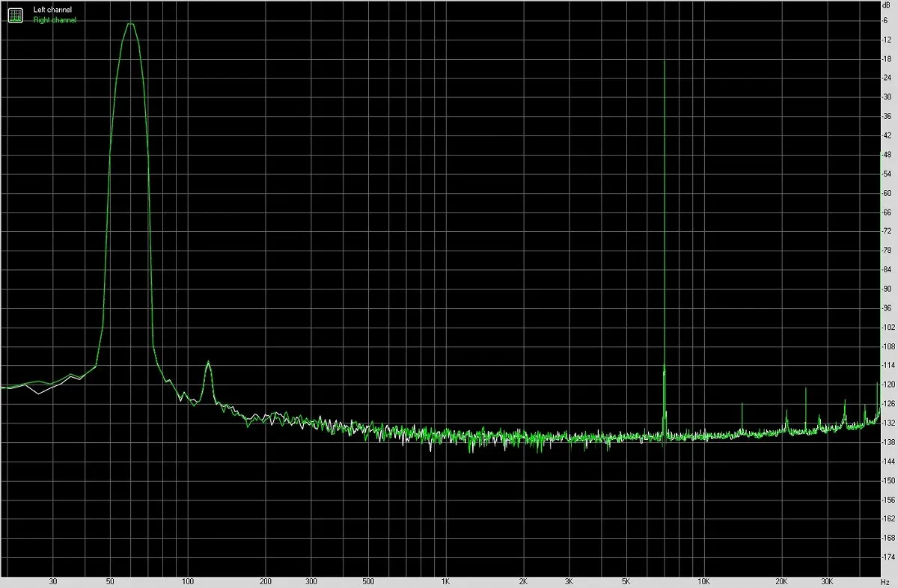Click the -24 dB axis value
This screenshot has width=898, height=588.
point(888,78)
